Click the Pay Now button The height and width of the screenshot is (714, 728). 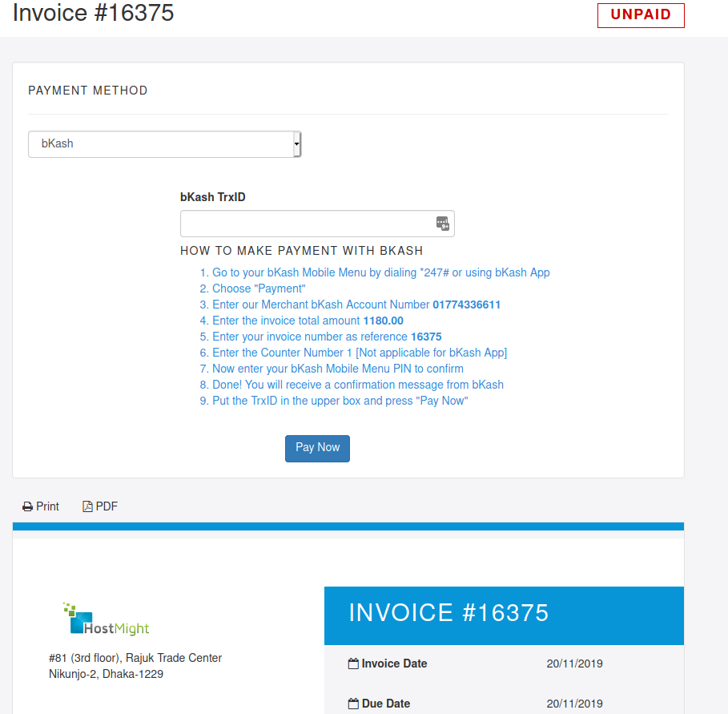tap(318, 448)
